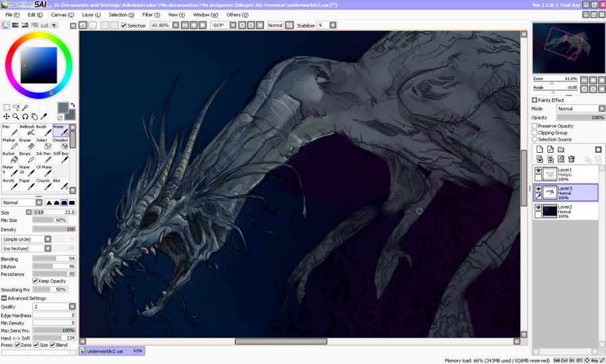
Task: Switch to the underworldv2.sai document tab
Action: [x=112, y=351]
